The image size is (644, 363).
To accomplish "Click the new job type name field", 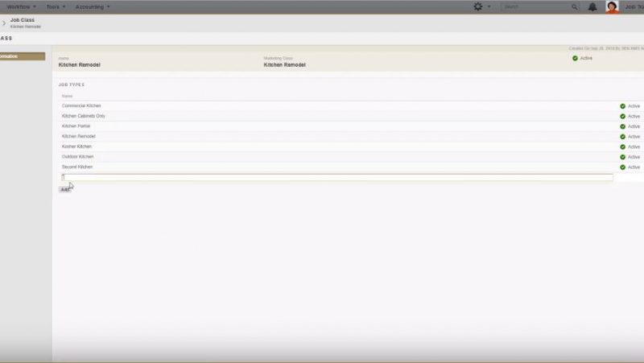I will tap(336, 177).
